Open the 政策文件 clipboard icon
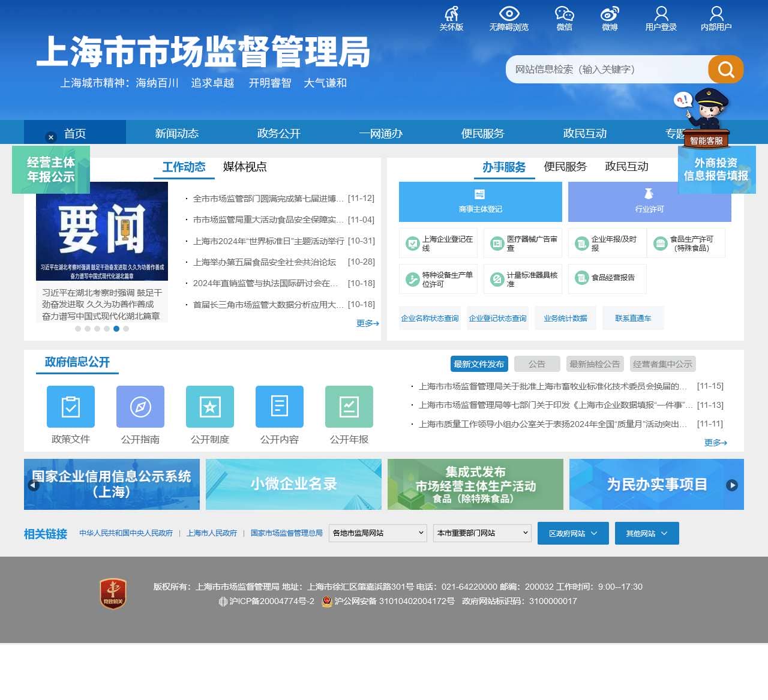Image resolution: width=768 pixels, height=700 pixels. [x=71, y=407]
